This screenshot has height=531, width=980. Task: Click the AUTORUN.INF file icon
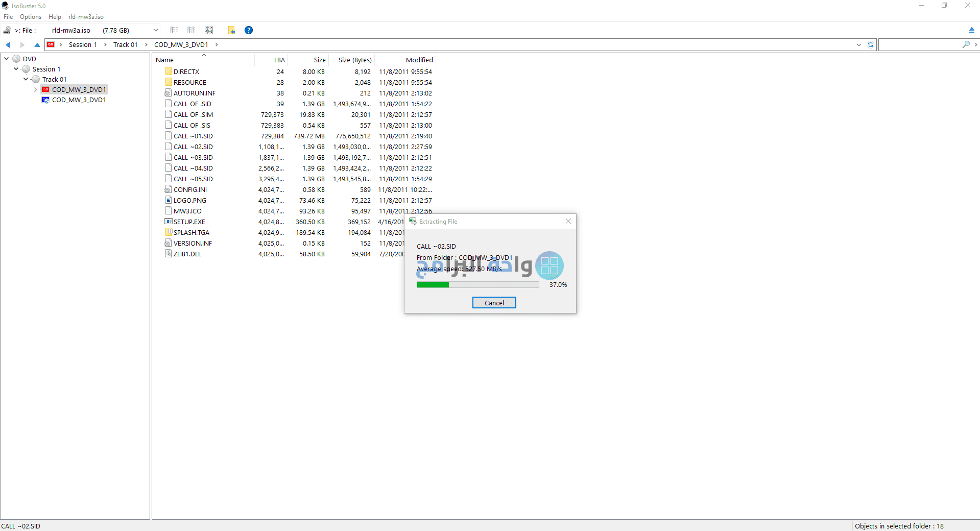coord(168,93)
